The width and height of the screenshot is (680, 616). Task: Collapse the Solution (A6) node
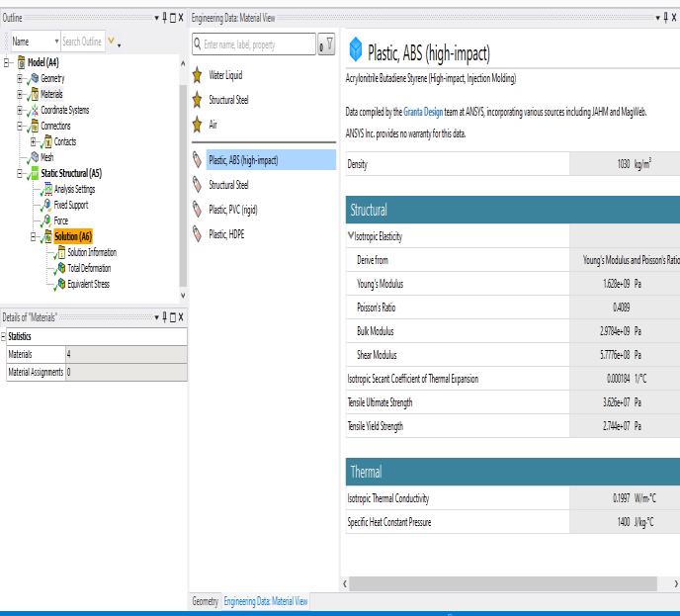(34, 236)
